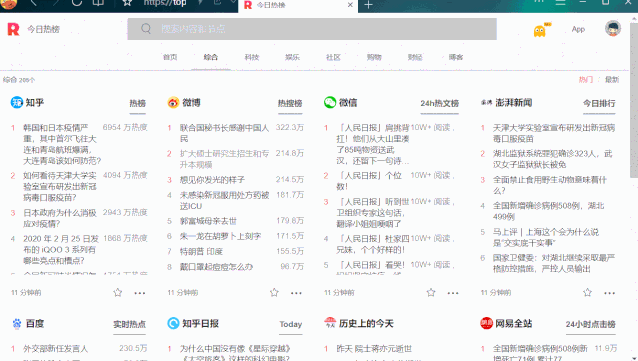The height and width of the screenshot is (361, 638).
Task: Sort the boards by 最新
Action: coord(612,79)
